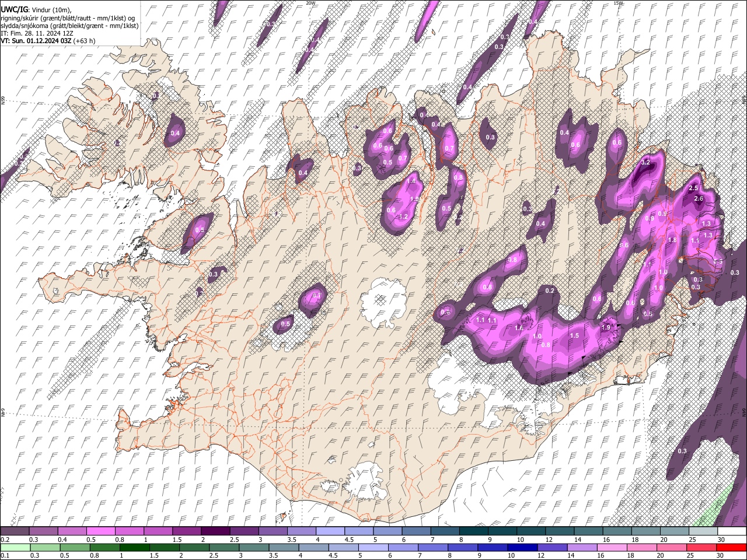Pick lower green swatch between 1 and 1.5
The width and height of the screenshot is (747, 560).
135,547
